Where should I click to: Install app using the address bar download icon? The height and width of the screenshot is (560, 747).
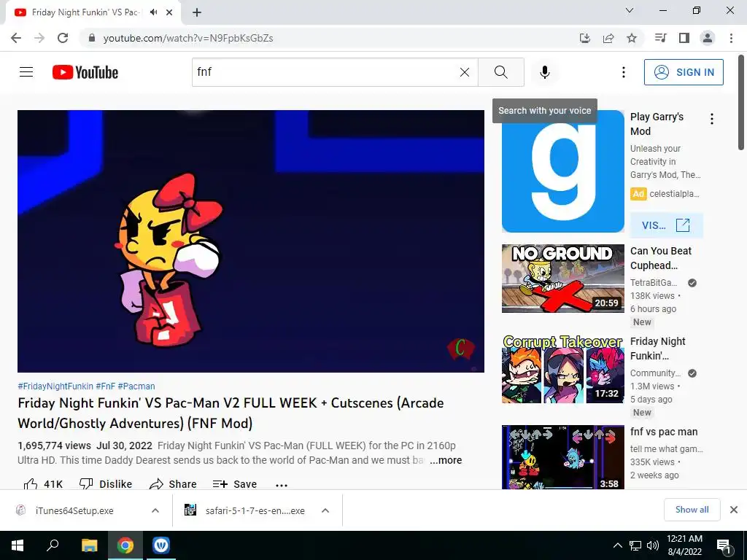[x=585, y=38]
